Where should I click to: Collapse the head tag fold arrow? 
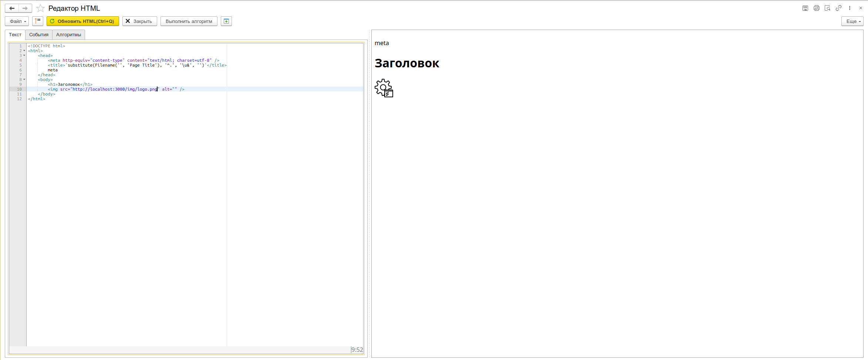[x=24, y=55]
